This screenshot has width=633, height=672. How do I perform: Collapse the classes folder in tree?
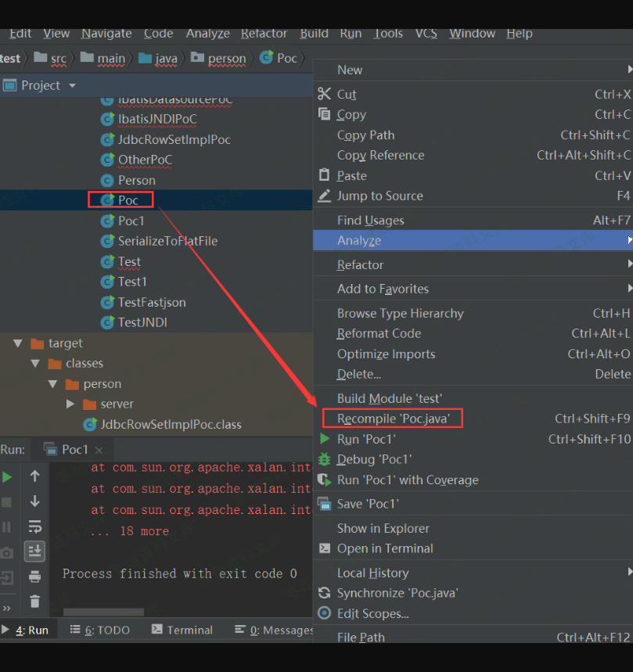pos(34,364)
